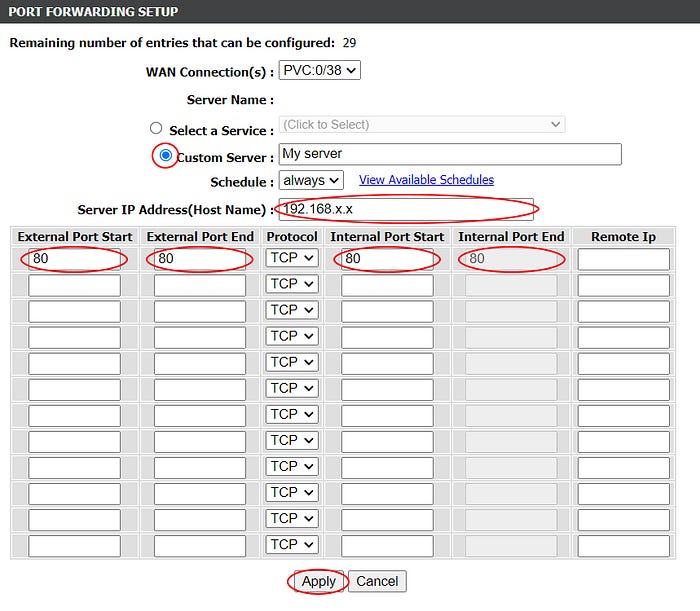Viewport: 700px width, 611px height.
Task: Click the Server Name label
Action: click(x=230, y=100)
